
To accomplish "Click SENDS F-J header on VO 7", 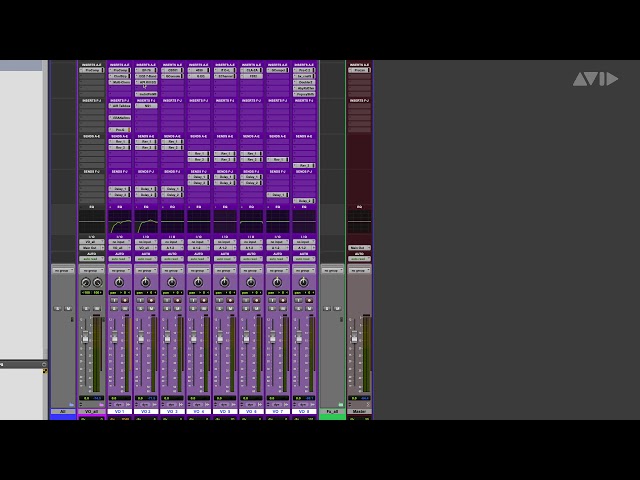I will pos(278,171).
